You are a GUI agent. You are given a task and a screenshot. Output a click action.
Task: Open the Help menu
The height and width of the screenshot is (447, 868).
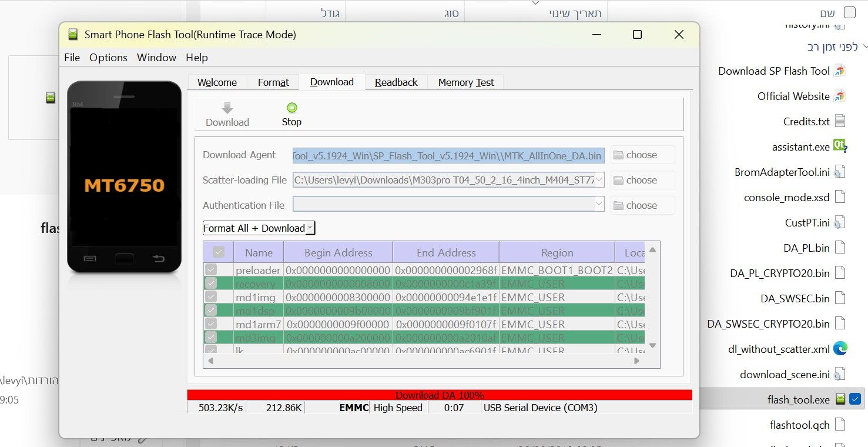tap(197, 57)
